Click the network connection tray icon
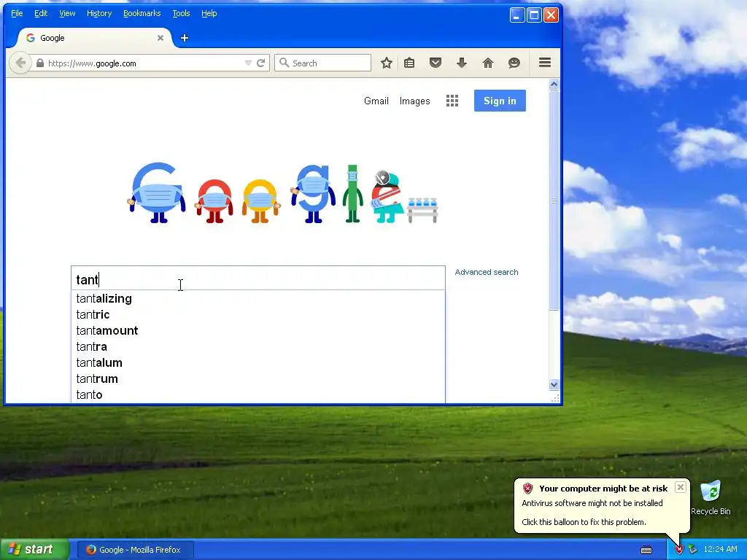The image size is (747, 560). (x=692, y=550)
